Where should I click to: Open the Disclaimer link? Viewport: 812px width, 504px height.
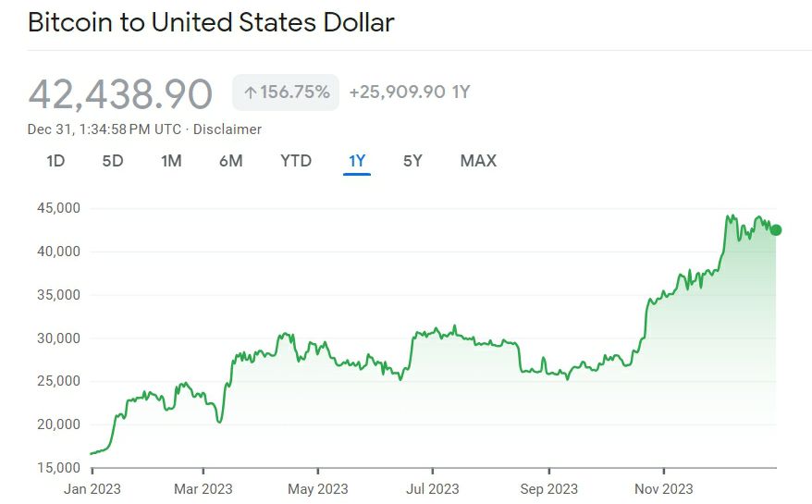tap(228, 129)
